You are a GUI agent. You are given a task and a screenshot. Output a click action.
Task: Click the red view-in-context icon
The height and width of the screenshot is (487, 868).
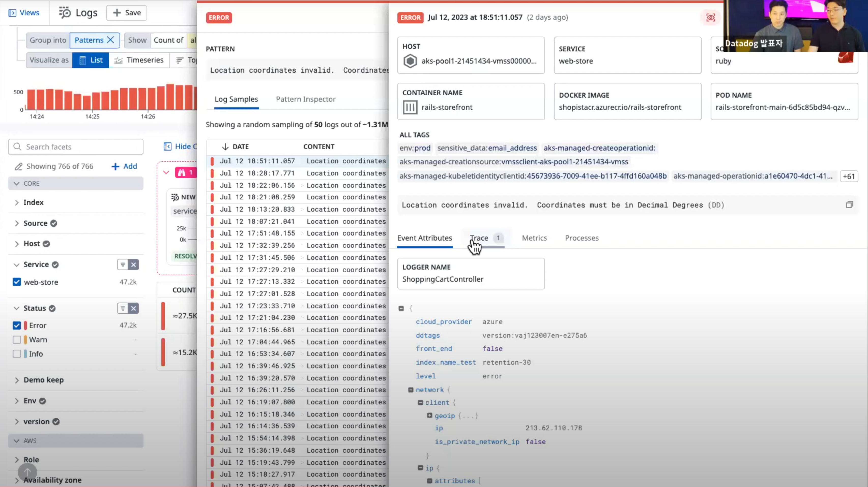point(710,18)
